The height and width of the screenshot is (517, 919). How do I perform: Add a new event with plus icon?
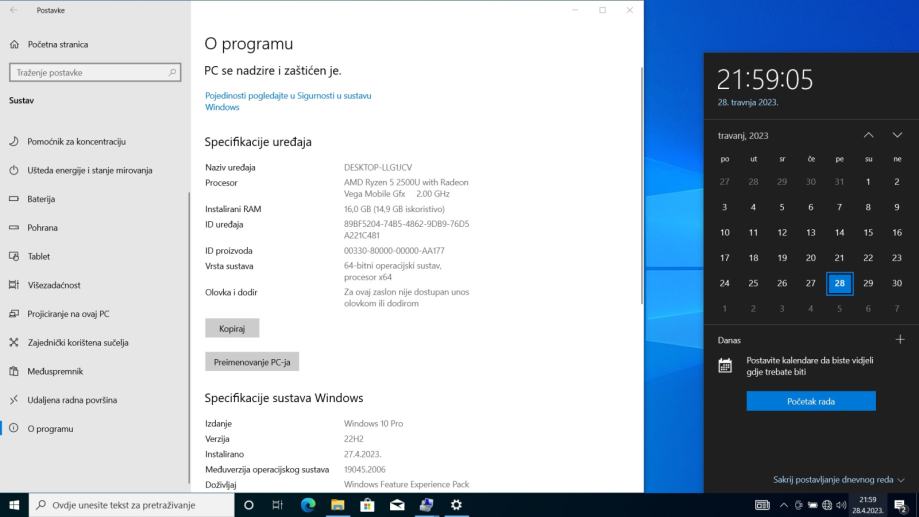(900, 339)
